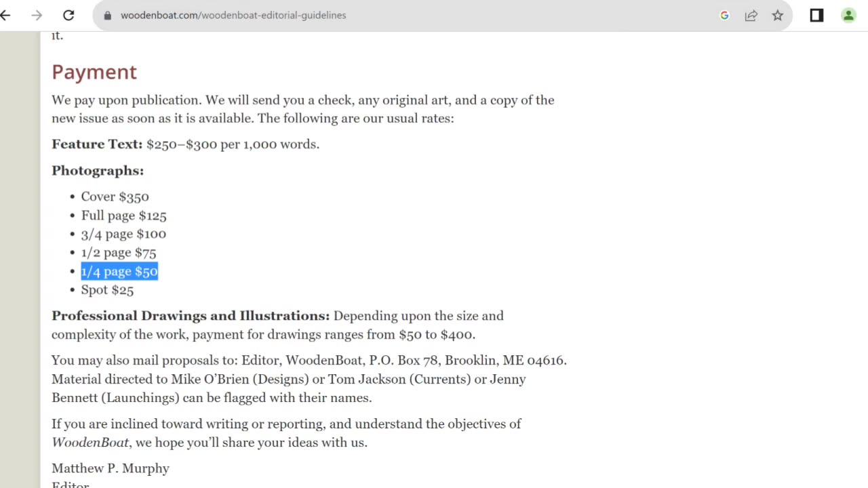Image resolution: width=868 pixels, height=488 pixels.
Task: Click the "3/4 page $100" list item
Action: (123, 234)
